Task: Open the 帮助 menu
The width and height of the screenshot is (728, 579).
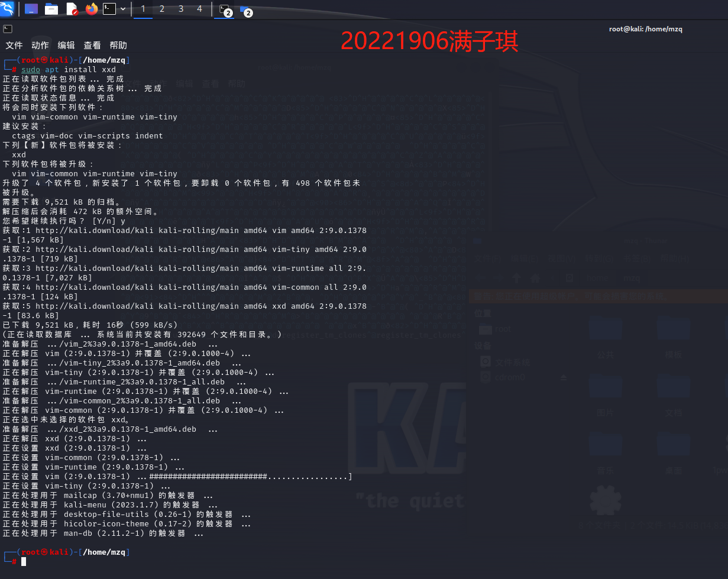Action: pos(118,45)
